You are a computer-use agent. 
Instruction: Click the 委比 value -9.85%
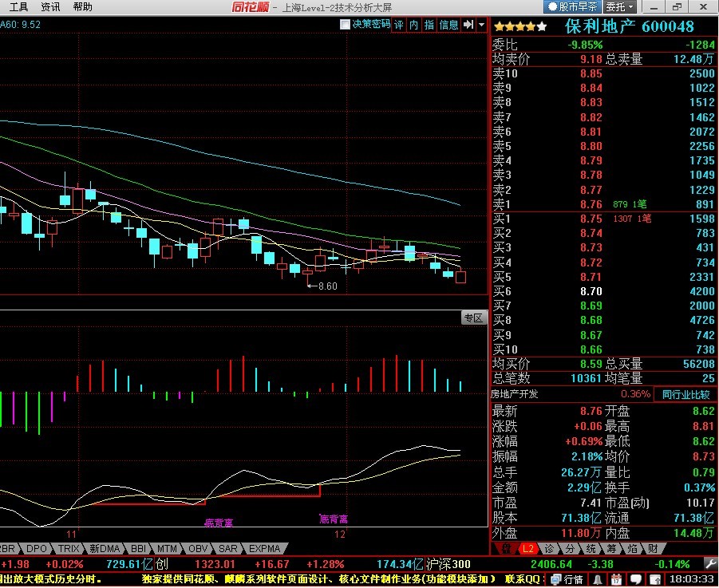pyautogui.click(x=585, y=45)
